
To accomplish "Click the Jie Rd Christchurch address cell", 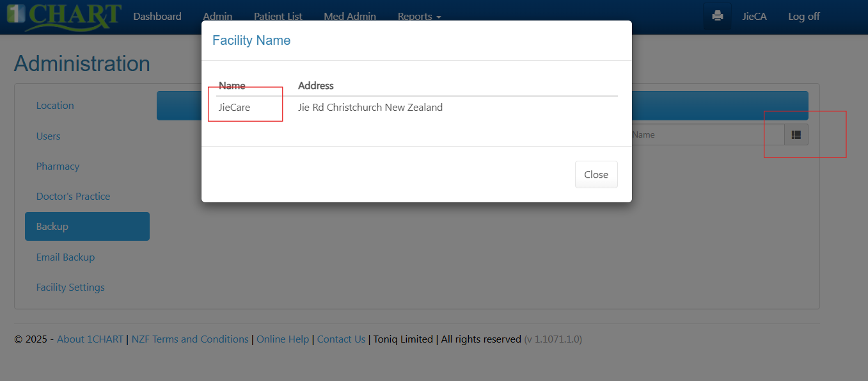I will pos(370,108).
